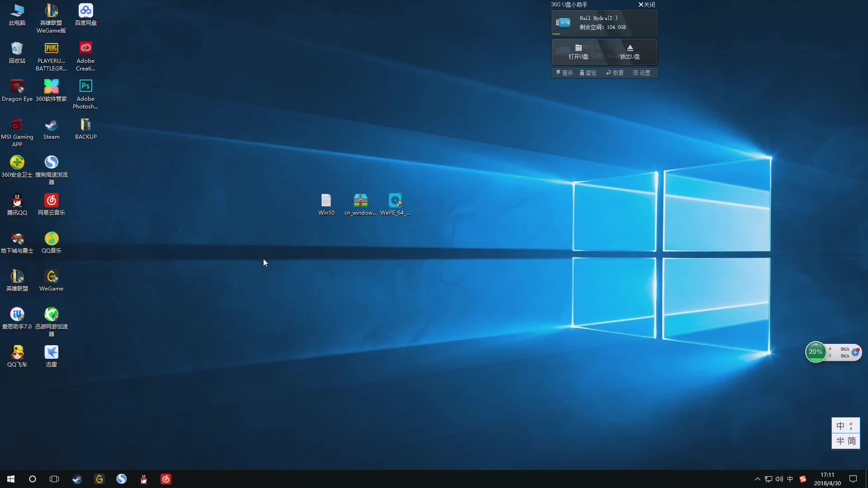Click 拔出U盘 eject button
Screen dimensions: 868x488
pyautogui.click(x=630, y=51)
